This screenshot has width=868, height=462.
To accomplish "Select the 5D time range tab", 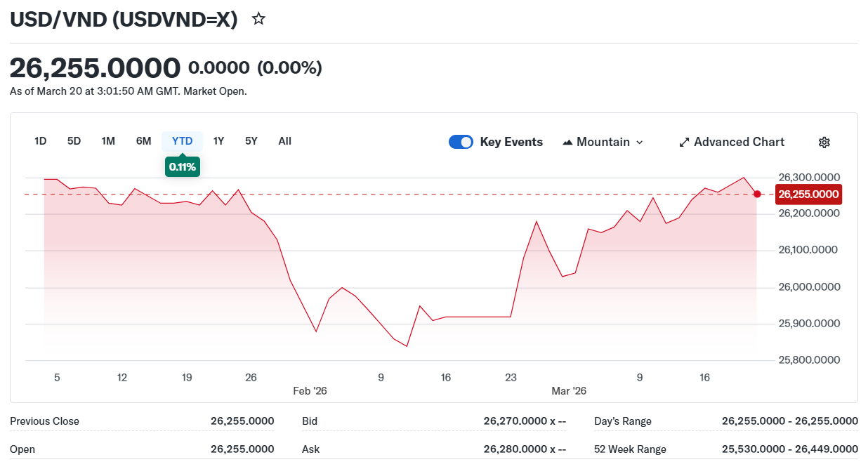I will coord(74,141).
